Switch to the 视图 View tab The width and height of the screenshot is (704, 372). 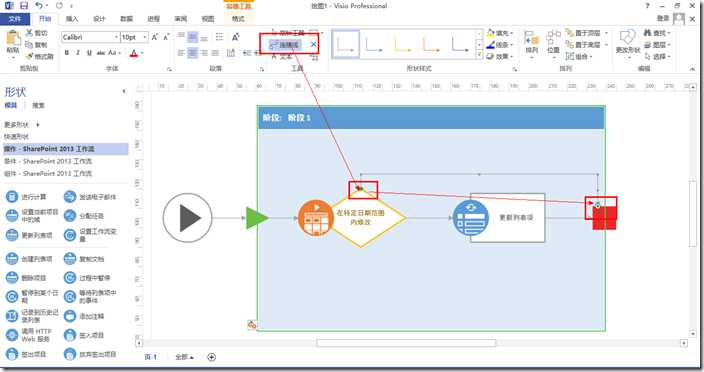coord(208,19)
